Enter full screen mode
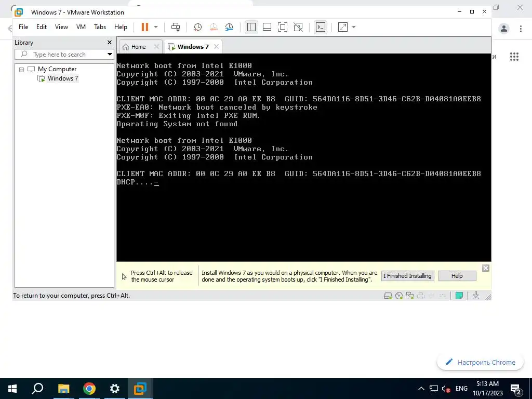The image size is (532, 399). (x=282, y=27)
